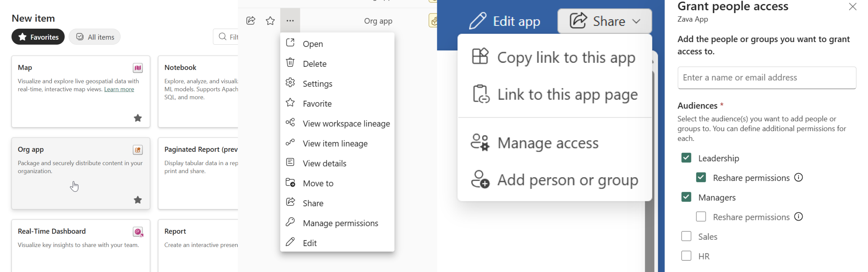Select Manage access option

click(x=554, y=143)
